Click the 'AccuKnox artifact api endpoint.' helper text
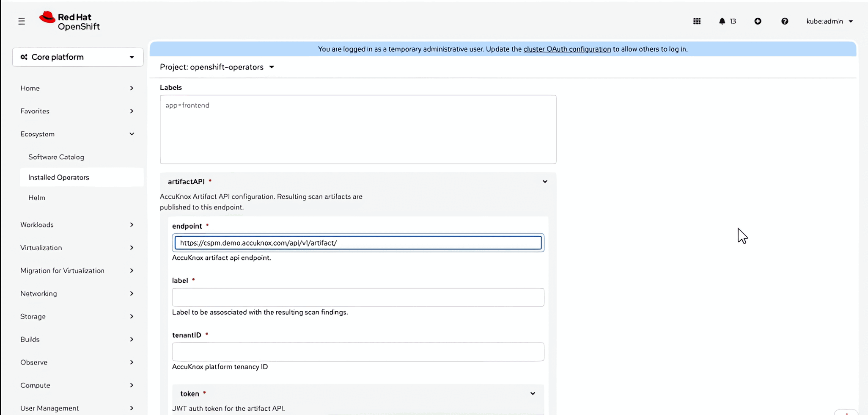 pos(222,258)
